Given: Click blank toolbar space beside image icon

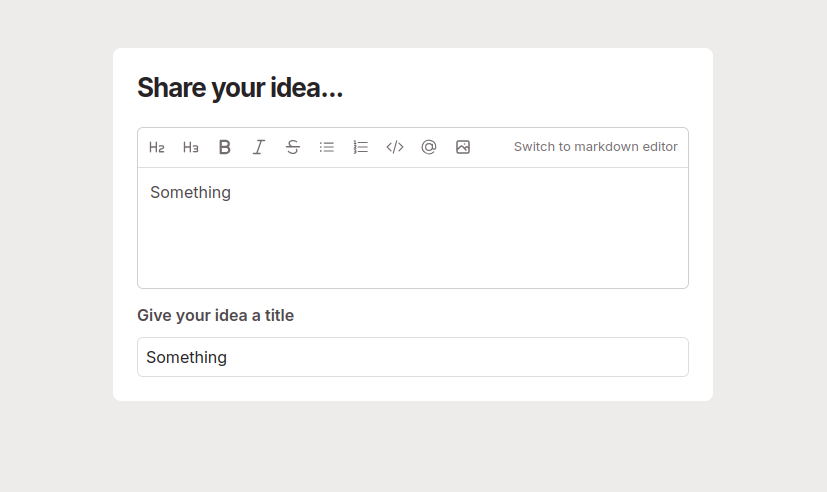Looking at the screenshot, I should (x=491, y=147).
